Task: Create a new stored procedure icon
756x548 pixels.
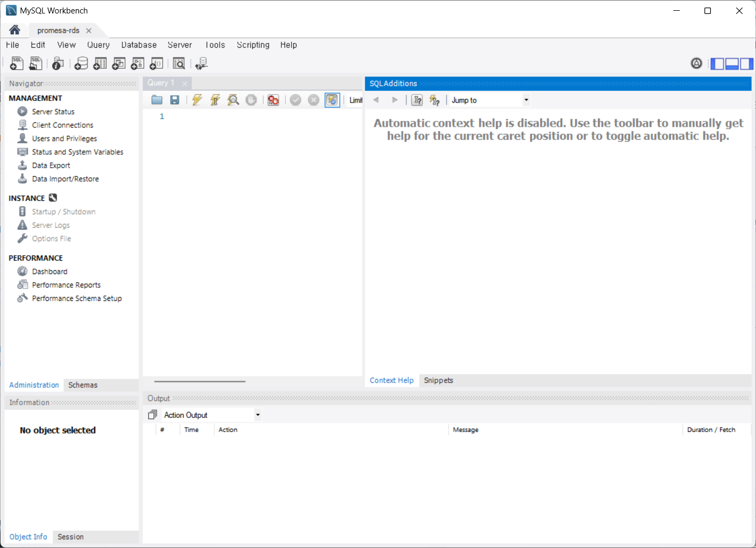Action: click(x=137, y=63)
